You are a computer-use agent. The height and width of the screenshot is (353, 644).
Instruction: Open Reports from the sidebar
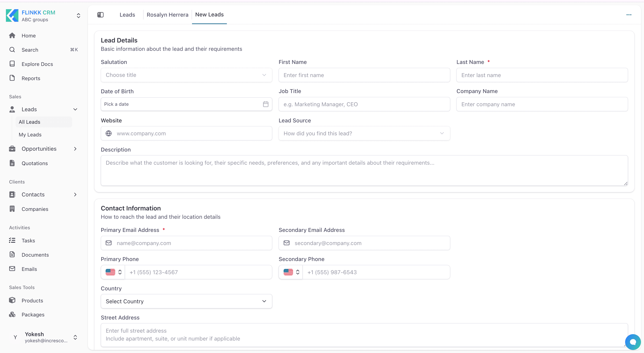click(31, 78)
